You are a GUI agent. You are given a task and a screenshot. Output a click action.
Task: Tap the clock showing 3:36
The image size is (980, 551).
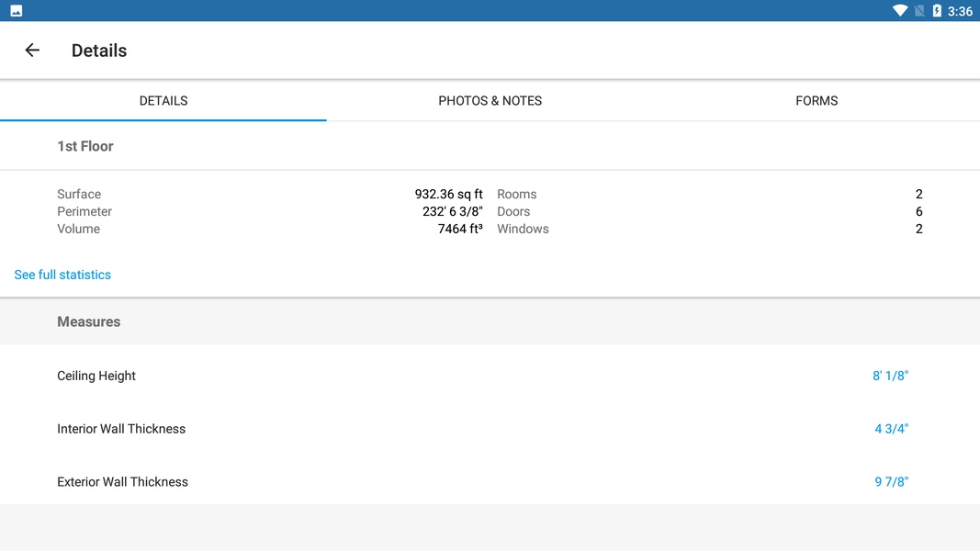[x=960, y=11]
